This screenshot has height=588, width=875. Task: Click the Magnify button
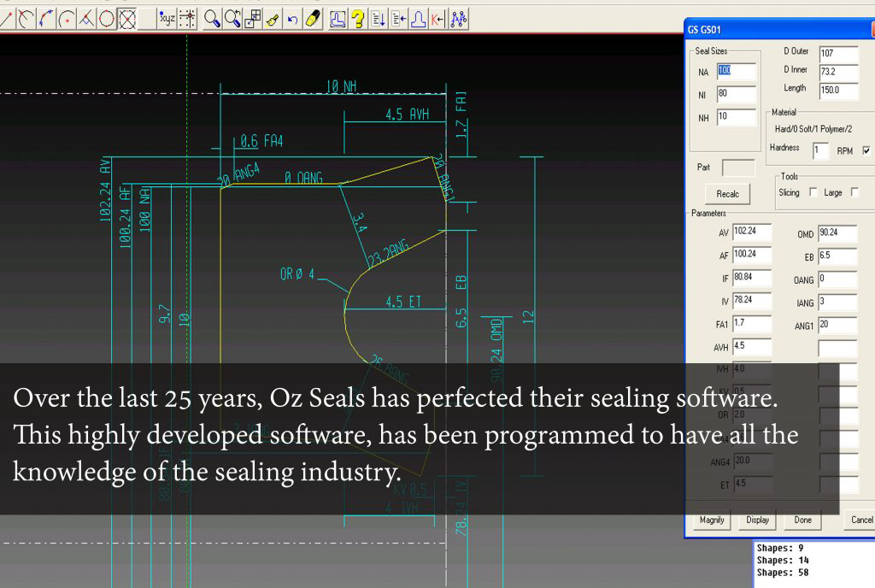click(x=712, y=520)
